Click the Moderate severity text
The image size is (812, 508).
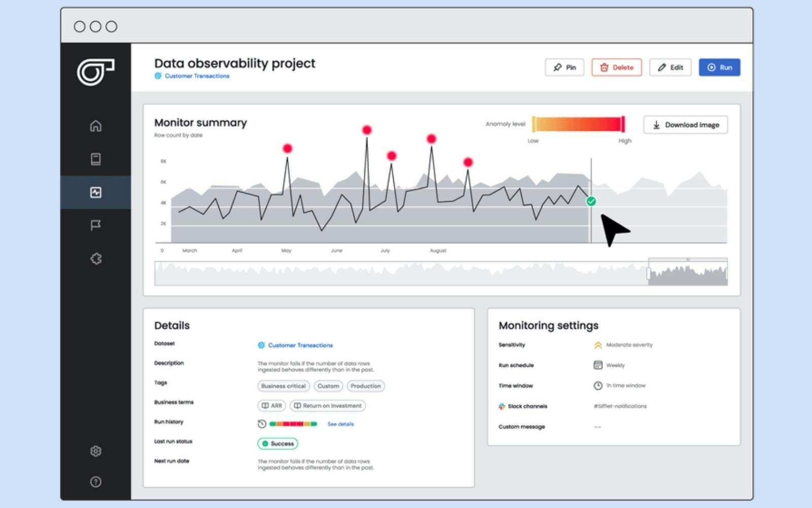(x=629, y=345)
